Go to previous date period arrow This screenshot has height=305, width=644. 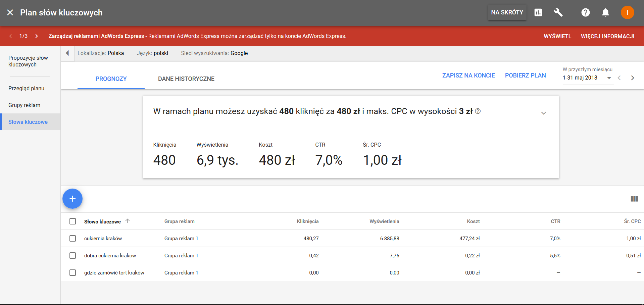619,78
